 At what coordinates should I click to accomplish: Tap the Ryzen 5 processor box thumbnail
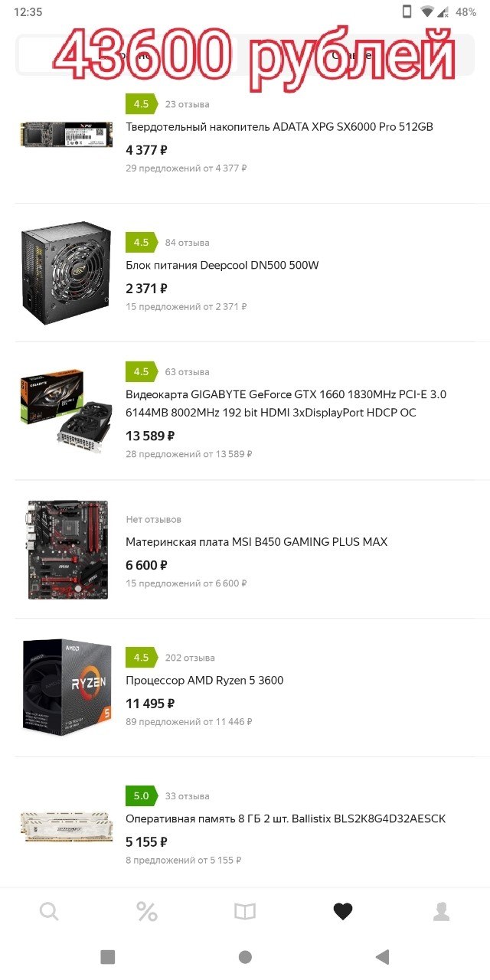point(67,688)
